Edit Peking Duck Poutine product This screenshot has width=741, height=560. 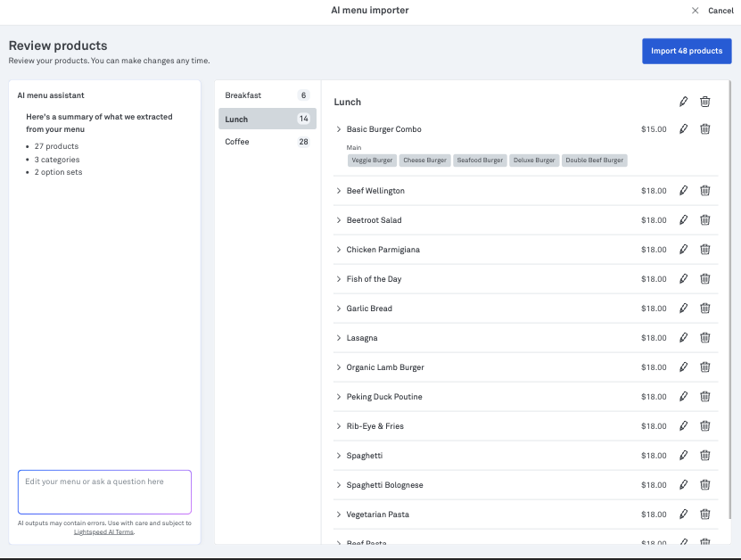683,397
